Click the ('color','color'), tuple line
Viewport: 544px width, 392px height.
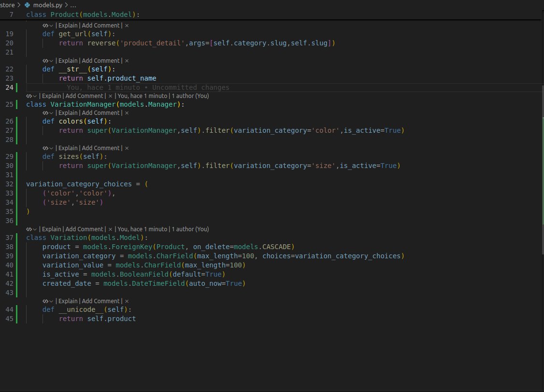point(79,194)
